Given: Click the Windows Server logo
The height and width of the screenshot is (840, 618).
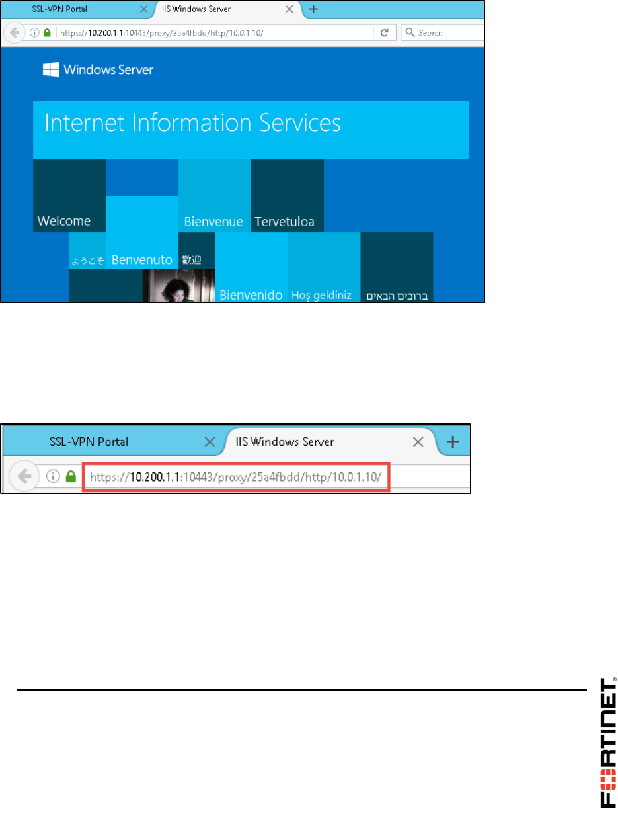Looking at the screenshot, I should 98,69.
